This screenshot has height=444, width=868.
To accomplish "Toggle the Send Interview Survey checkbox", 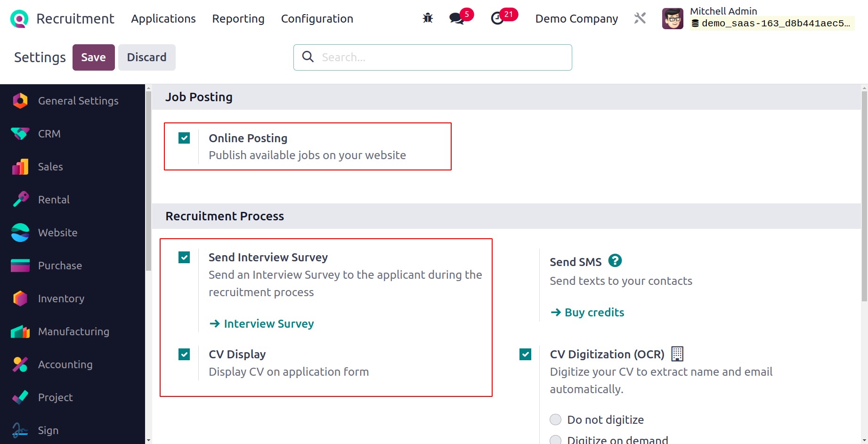I will (184, 257).
